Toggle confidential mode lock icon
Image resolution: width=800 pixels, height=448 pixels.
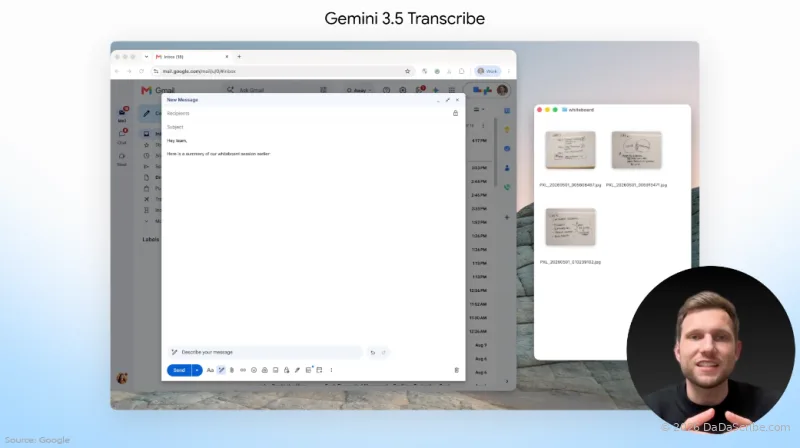point(286,370)
